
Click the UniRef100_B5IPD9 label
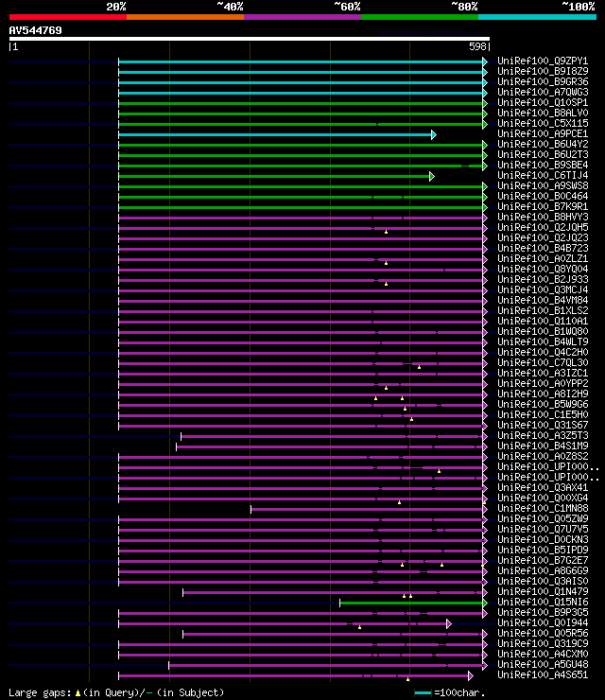(x=543, y=550)
